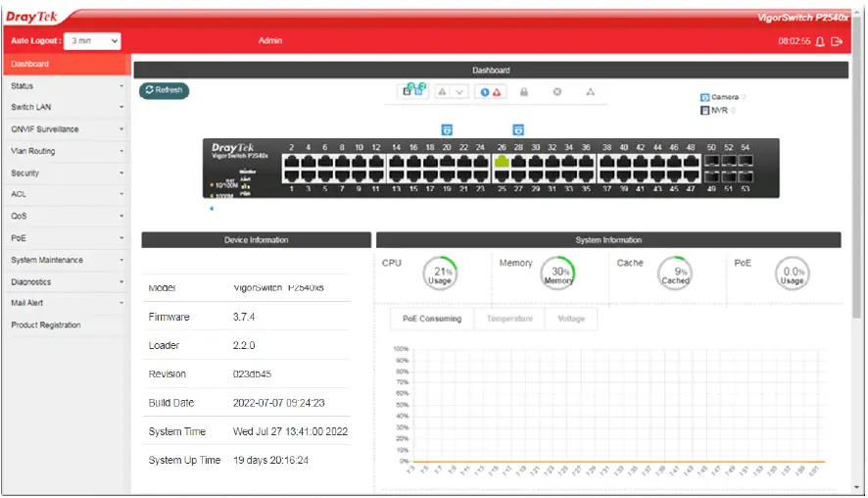The width and height of the screenshot is (868, 498).
Task: Click the topology triangle icon
Action: pyautogui.click(x=591, y=92)
